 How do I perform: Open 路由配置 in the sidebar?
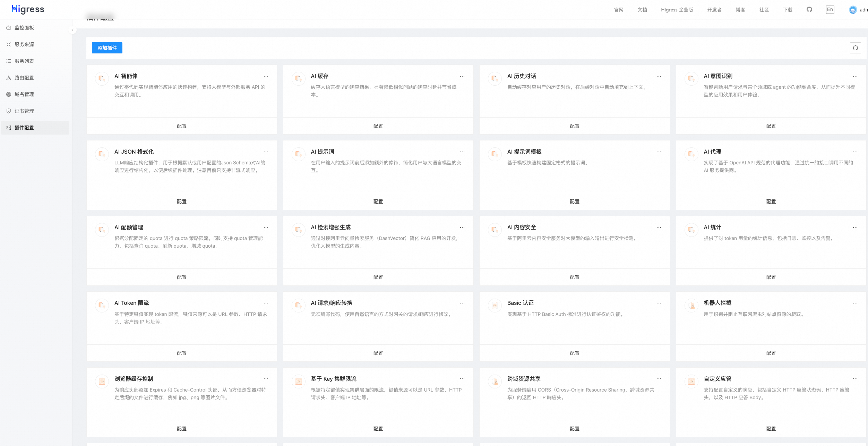[x=24, y=78]
